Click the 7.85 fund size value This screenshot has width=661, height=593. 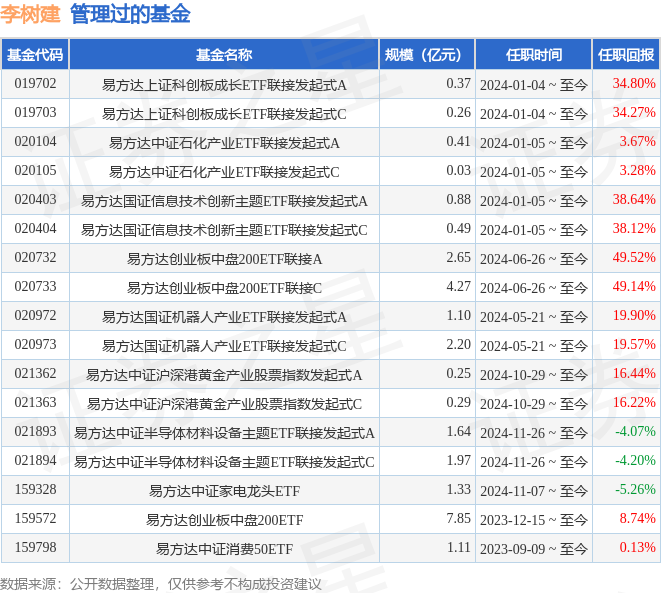click(x=459, y=518)
